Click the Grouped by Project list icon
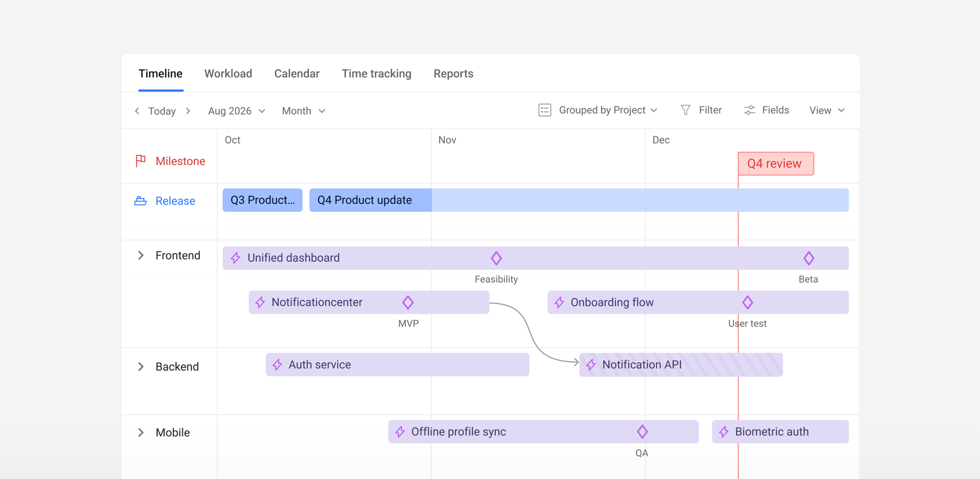Image resolution: width=980 pixels, height=479 pixels. pos(545,110)
